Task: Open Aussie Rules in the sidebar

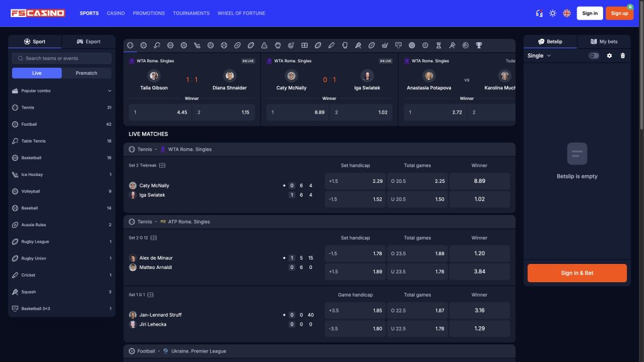Action: coord(62,224)
